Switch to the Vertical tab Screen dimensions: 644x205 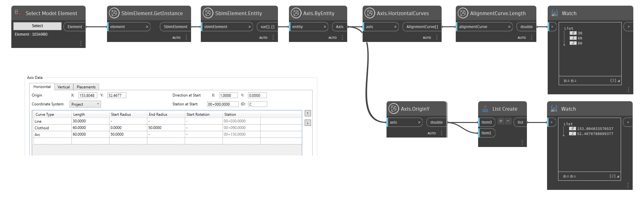pos(64,87)
